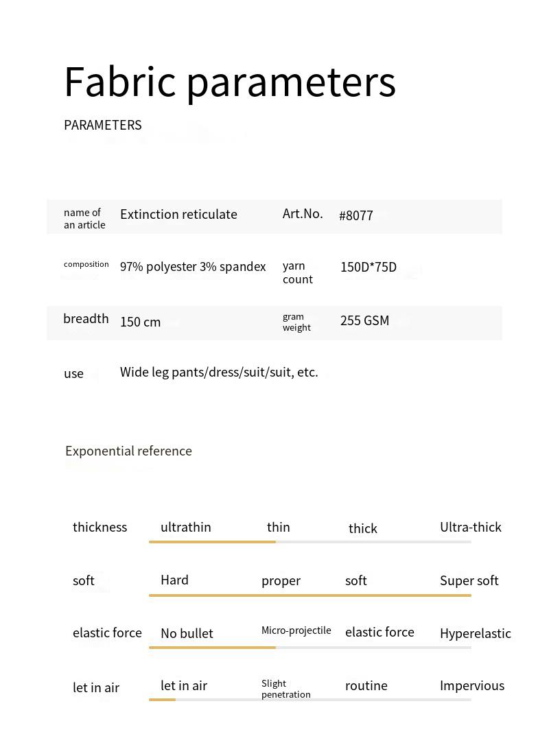
Task: Select the 'Ultra-thick' scale label
Action: pyautogui.click(x=470, y=527)
